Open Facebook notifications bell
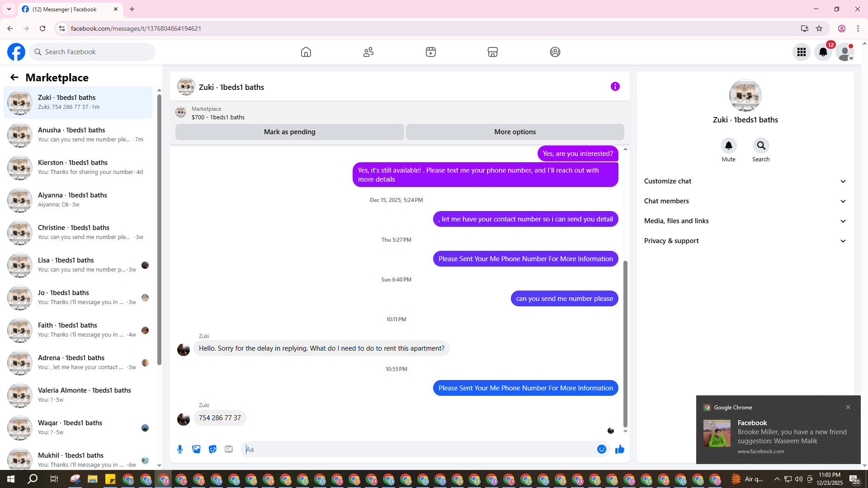Screen dimensions: 868x488 click(x=823, y=52)
